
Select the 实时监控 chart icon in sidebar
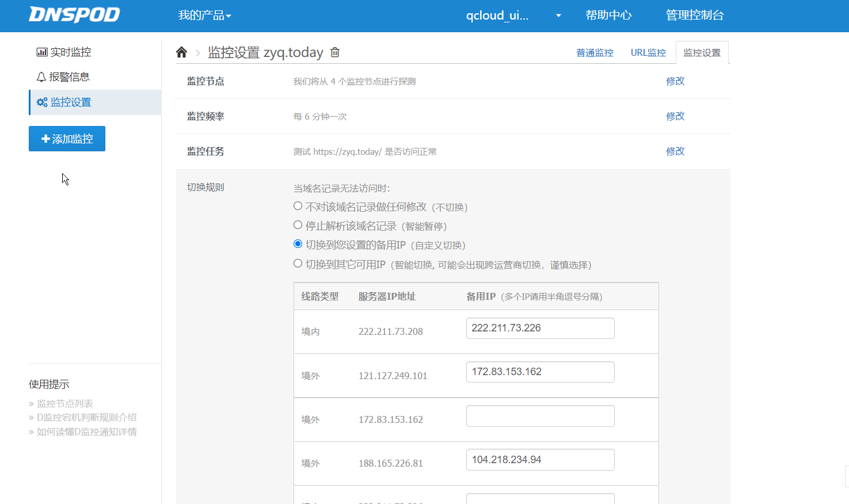[x=41, y=52]
